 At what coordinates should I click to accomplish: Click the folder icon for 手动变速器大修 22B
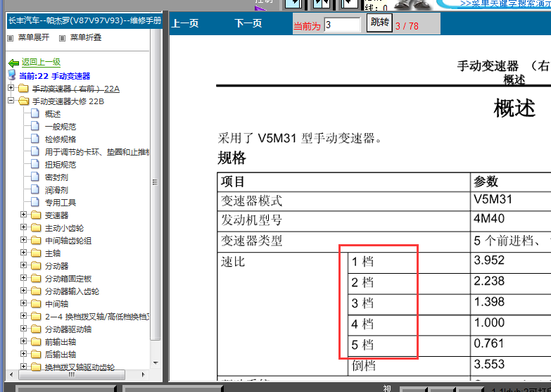coord(23,101)
